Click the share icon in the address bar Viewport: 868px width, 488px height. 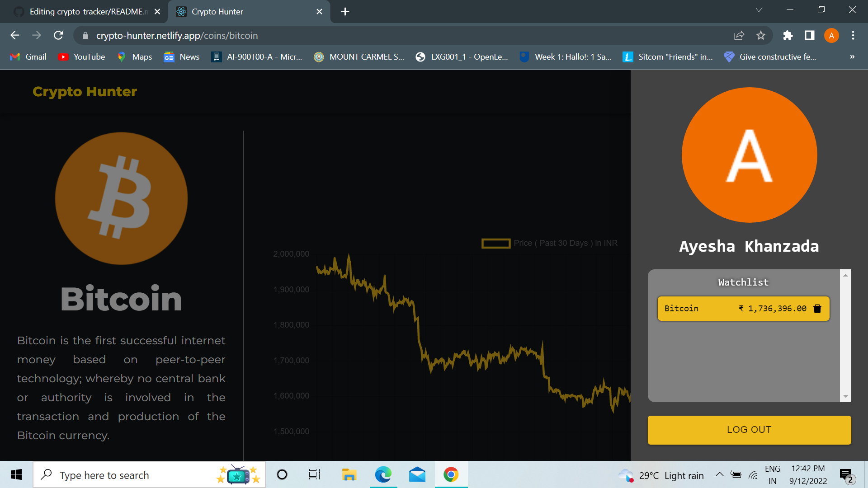[x=739, y=35]
